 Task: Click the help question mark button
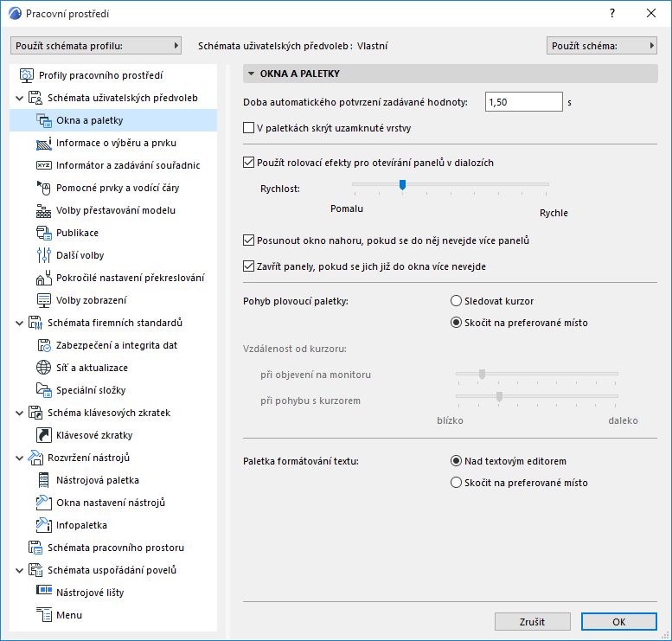click(612, 13)
